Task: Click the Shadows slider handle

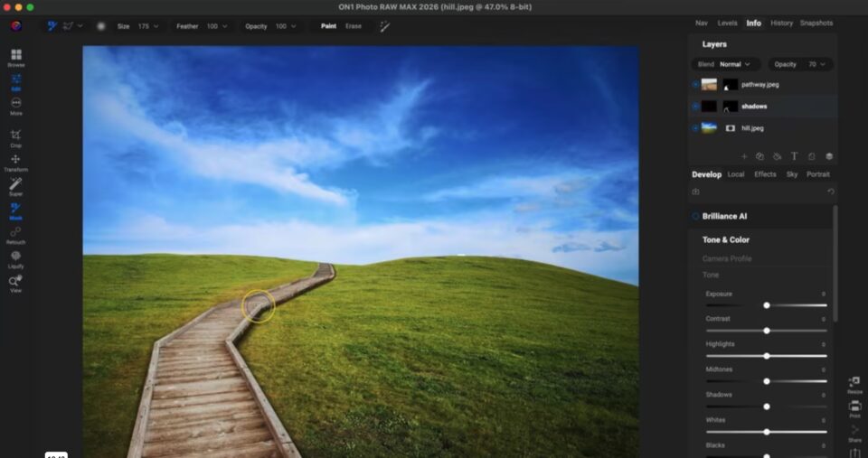Action: (767, 407)
